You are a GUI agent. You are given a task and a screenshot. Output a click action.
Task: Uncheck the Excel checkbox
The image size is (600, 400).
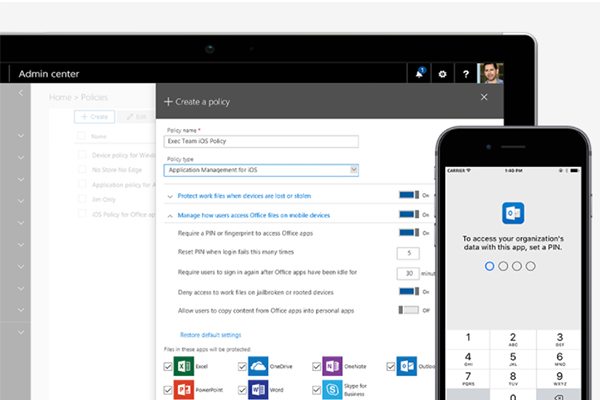pos(168,366)
